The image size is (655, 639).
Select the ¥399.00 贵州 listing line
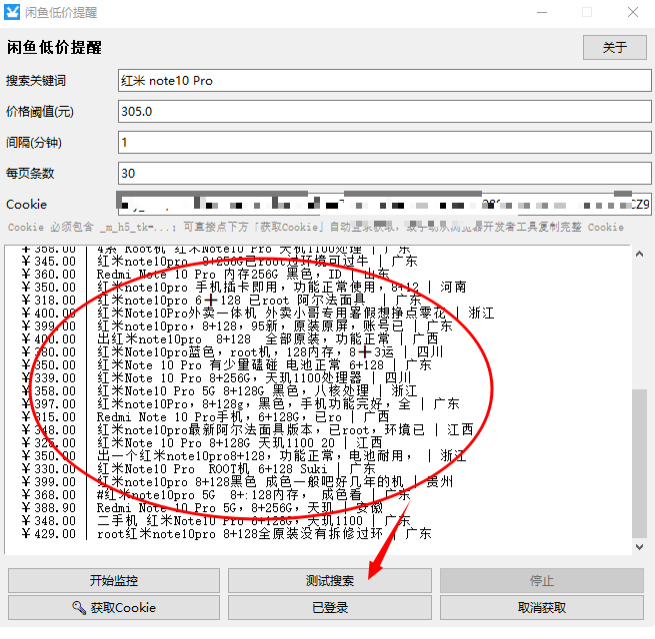[237, 482]
